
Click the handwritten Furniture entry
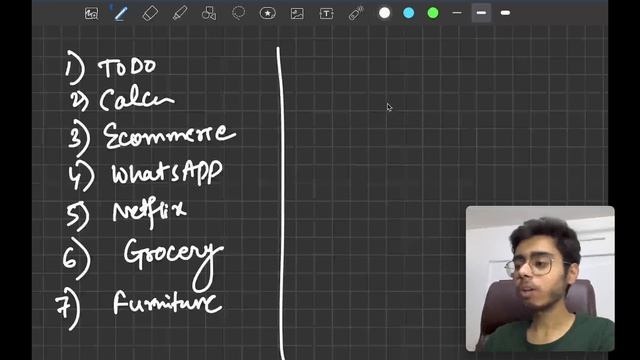coord(167,302)
